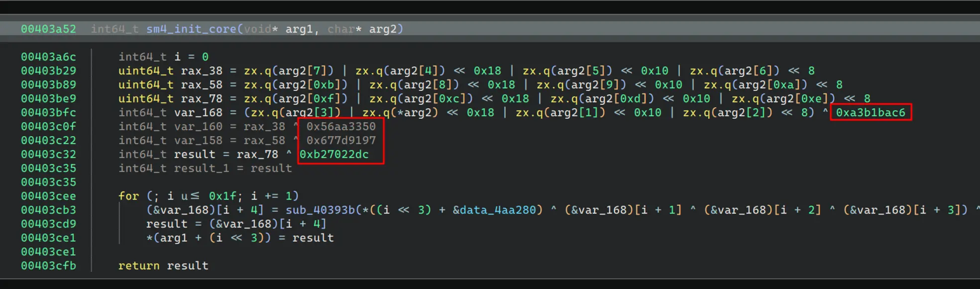Select the result_1 variable name

point(202,168)
